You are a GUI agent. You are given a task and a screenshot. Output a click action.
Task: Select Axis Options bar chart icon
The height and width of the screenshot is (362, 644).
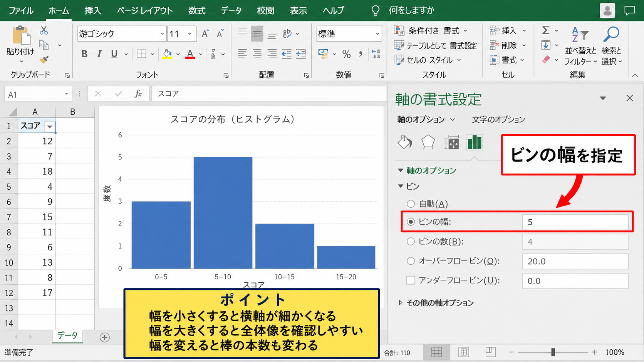(475, 142)
